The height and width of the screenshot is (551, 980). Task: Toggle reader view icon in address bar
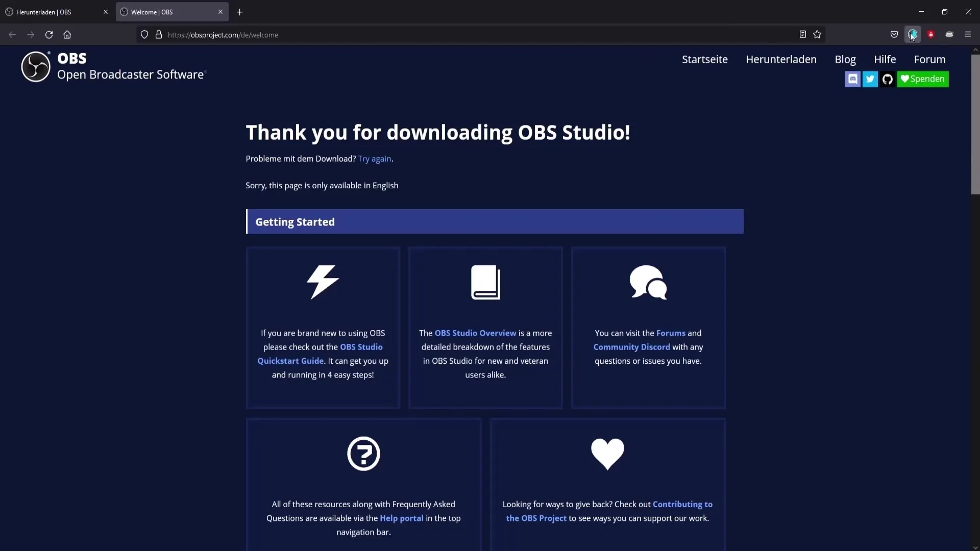(x=802, y=35)
